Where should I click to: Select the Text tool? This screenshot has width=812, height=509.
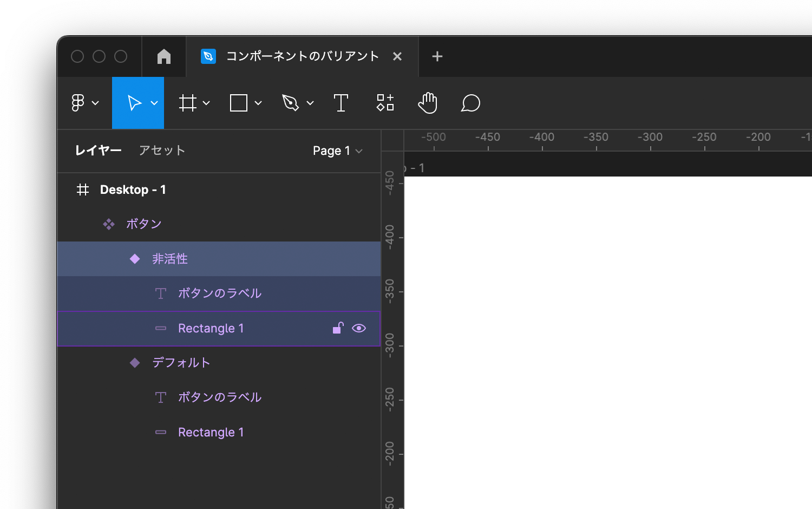341,103
